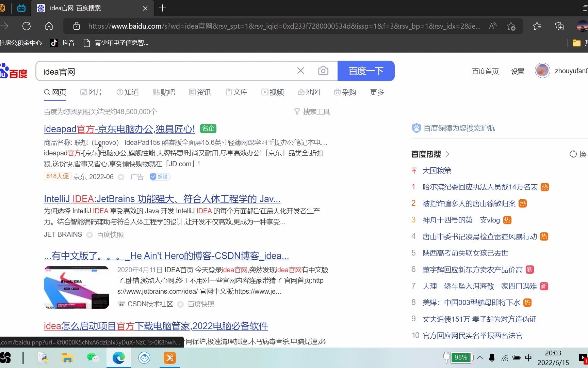588x368 pixels.
Task: Switch to the 地图 search tab
Action: 309,92
